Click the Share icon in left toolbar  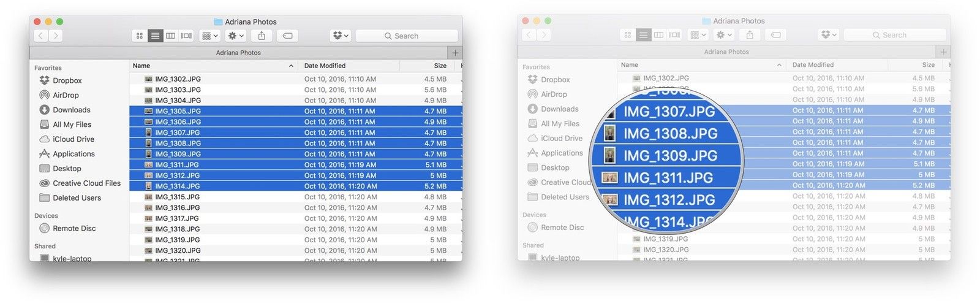(x=262, y=36)
